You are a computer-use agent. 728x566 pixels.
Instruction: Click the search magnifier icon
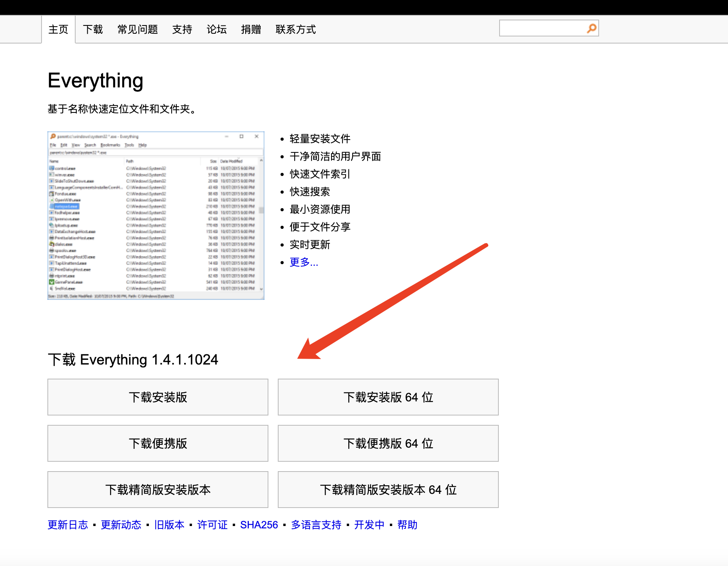591,28
